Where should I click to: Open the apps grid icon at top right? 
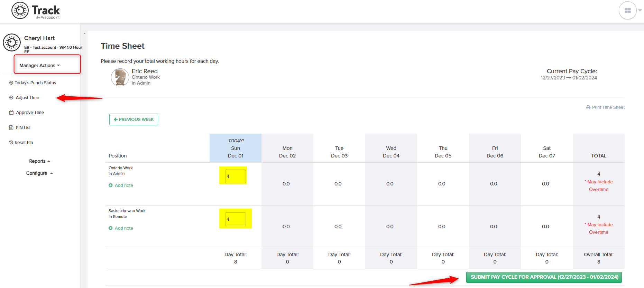627,11
